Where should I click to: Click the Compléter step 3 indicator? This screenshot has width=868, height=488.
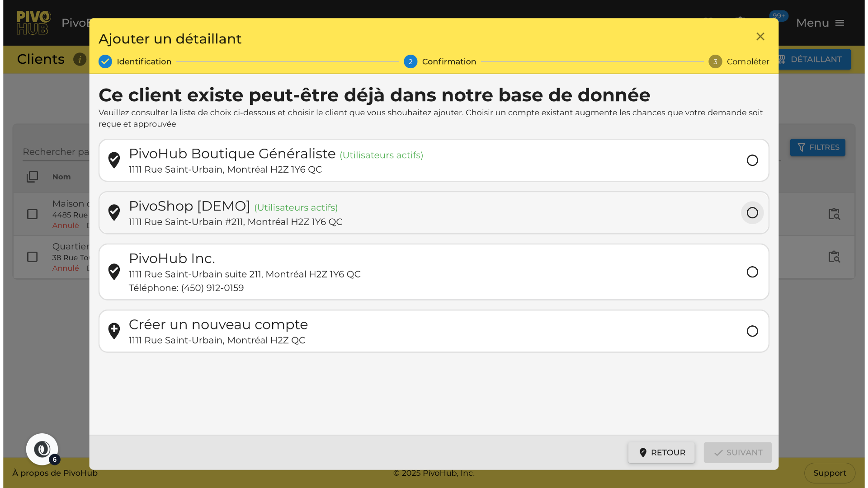715,61
